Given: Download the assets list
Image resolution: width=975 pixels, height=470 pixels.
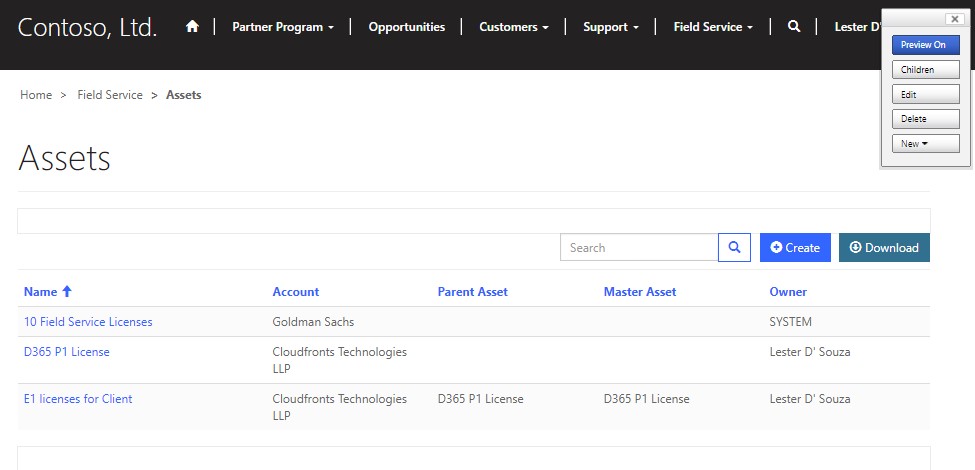Looking at the screenshot, I should pyautogui.click(x=884, y=247).
